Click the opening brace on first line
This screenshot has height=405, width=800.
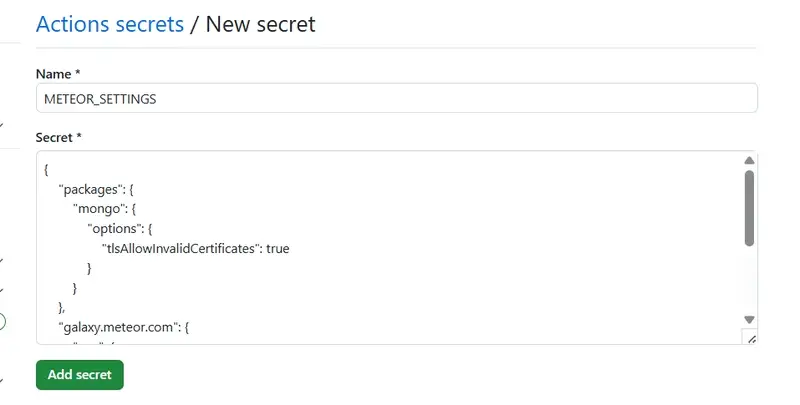pos(46,170)
